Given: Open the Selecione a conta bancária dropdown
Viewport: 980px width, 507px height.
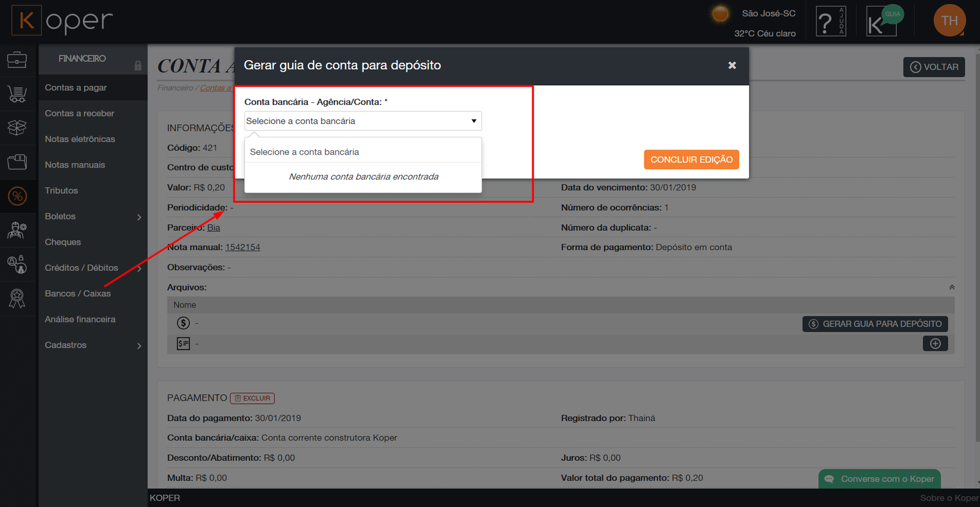Looking at the screenshot, I should (x=363, y=121).
